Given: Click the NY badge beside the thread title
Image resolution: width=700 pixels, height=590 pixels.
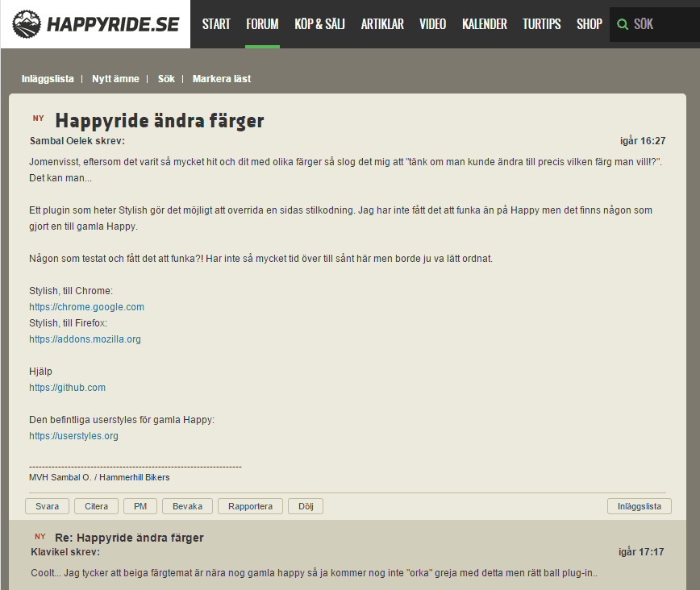Looking at the screenshot, I should pyautogui.click(x=39, y=118).
